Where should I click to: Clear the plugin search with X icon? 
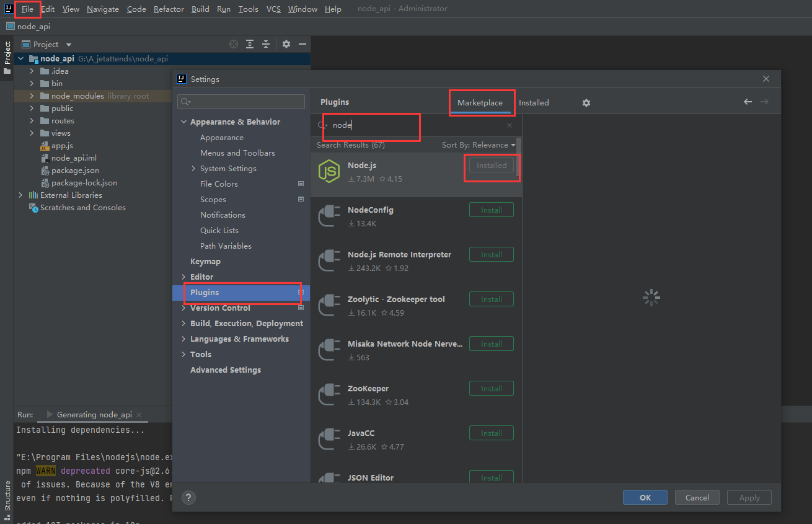click(510, 125)
